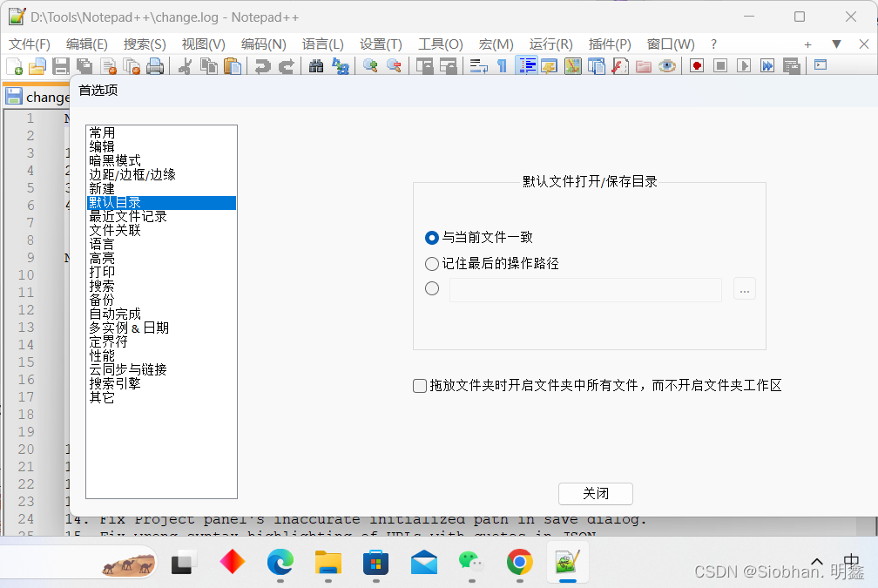Show all characters with the pilcrow icon
The height and width of the screenshot is (588, 878).
(x=502, y=66)
